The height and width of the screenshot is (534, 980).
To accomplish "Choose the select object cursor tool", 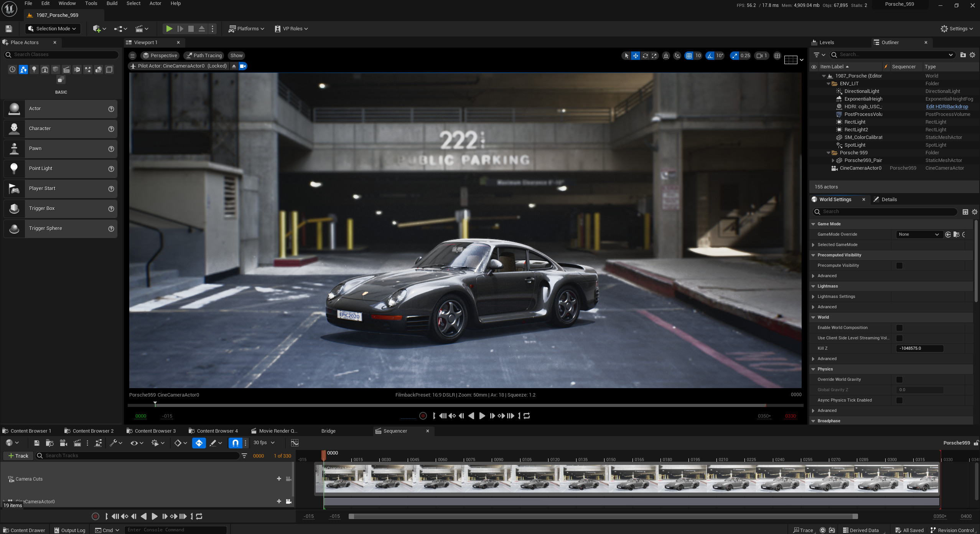I will (626, 56).
